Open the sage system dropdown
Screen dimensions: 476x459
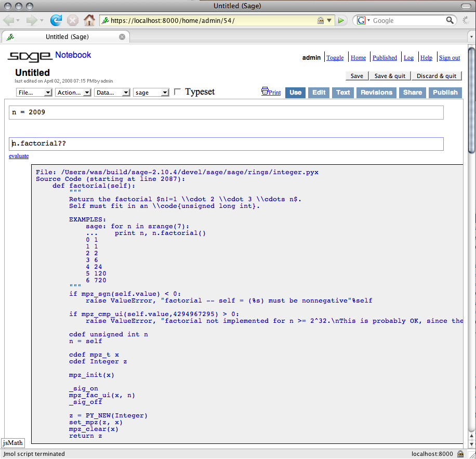click(x=151, y=93)
